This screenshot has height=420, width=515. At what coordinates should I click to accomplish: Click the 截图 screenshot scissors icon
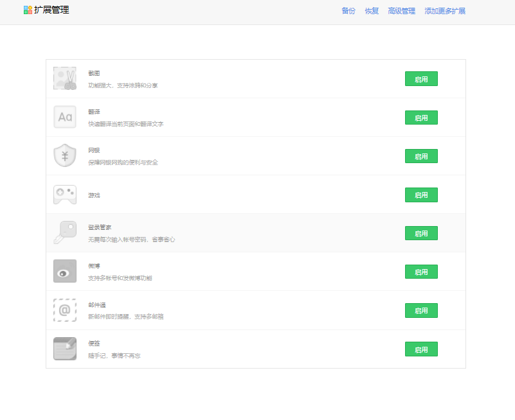pos(65,78)
